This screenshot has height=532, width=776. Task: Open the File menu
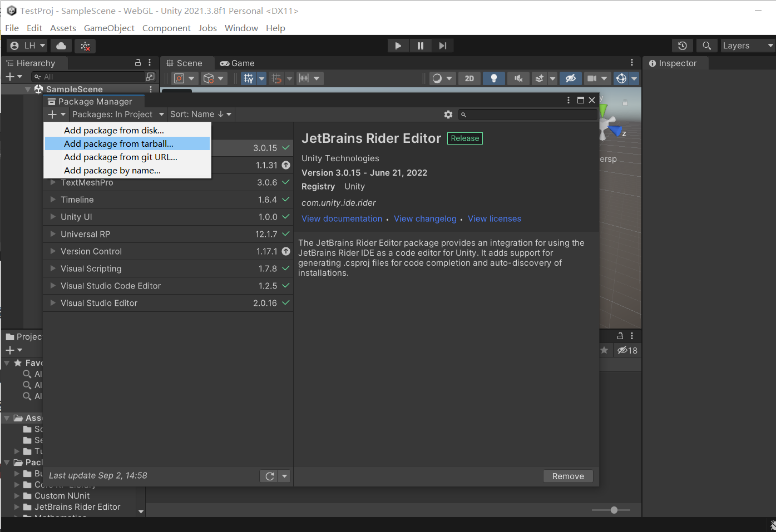pos(12,28)
